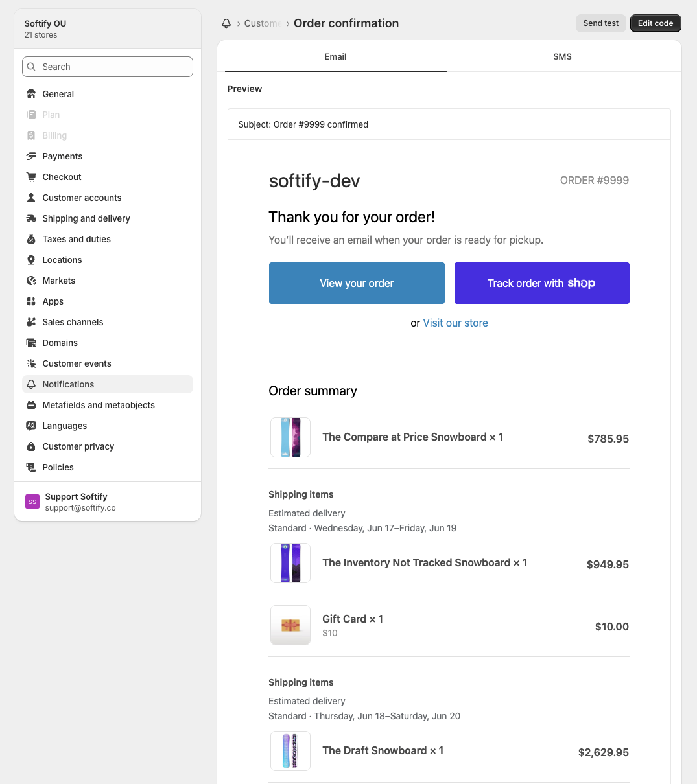Open Shipping and delivery settings

click(108, 218)
